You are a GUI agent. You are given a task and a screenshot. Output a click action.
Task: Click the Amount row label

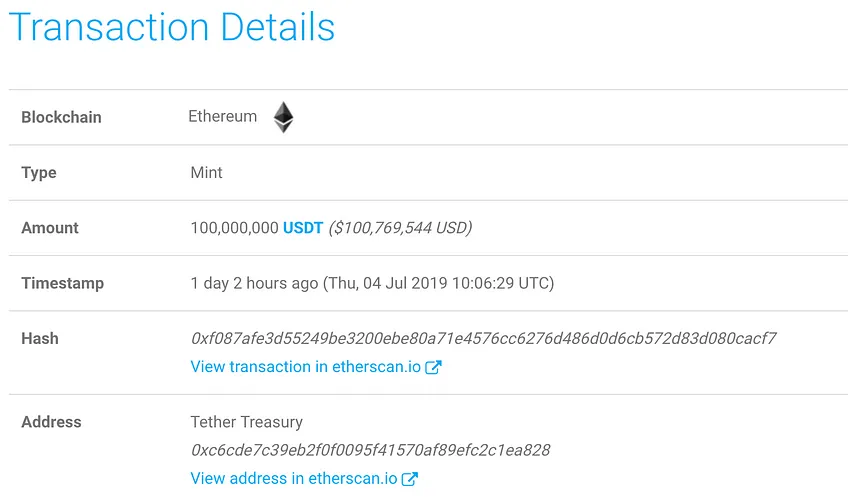tap(50, 228)
